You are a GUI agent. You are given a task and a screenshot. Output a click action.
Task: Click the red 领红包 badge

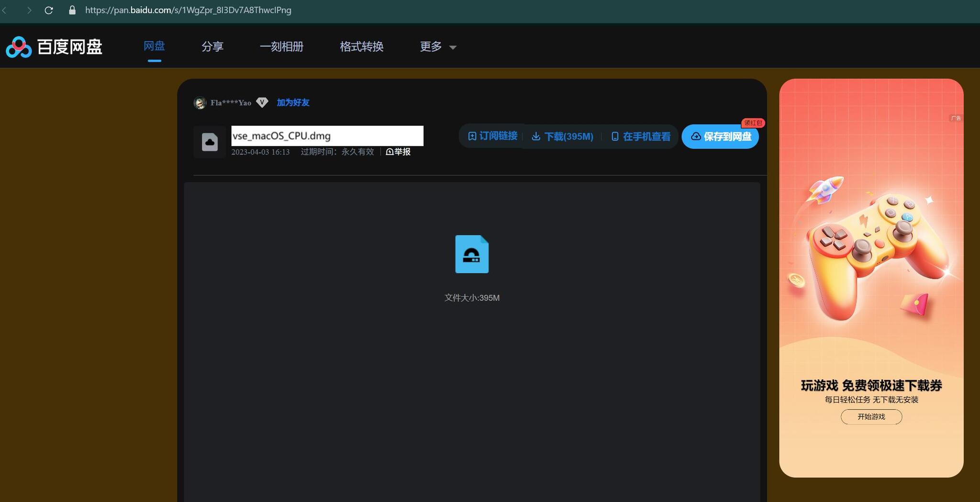tap(753, 123)
